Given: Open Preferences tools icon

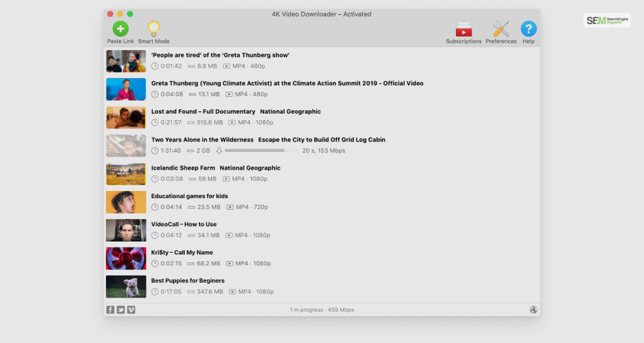Looking at the screenshot, I should [501, 29].
